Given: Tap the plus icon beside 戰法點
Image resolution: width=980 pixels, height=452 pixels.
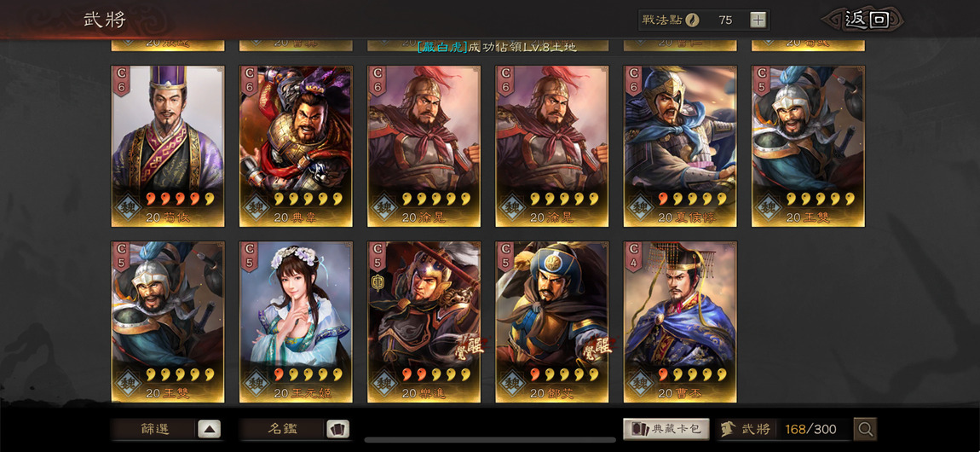Looking at the screenshot, I should 758,20.
